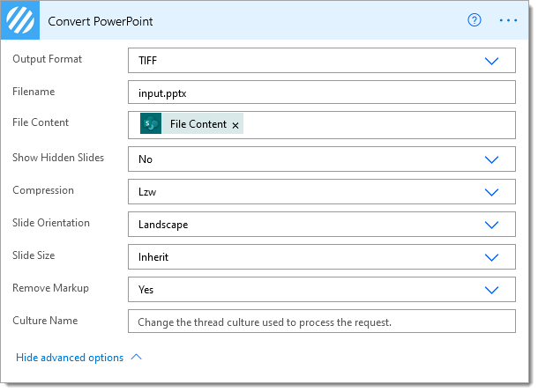Click Hide advanced options link
Screen dimensions: 538x392
[70, 358]
